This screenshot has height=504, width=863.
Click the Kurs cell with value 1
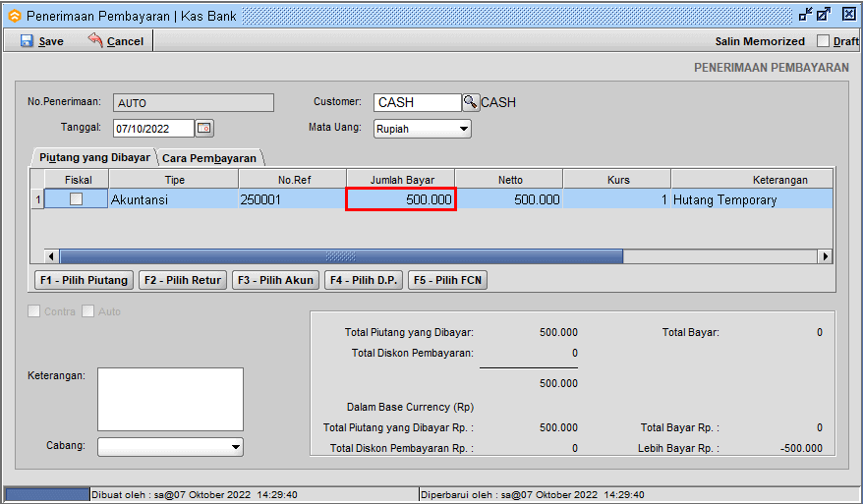617,199
